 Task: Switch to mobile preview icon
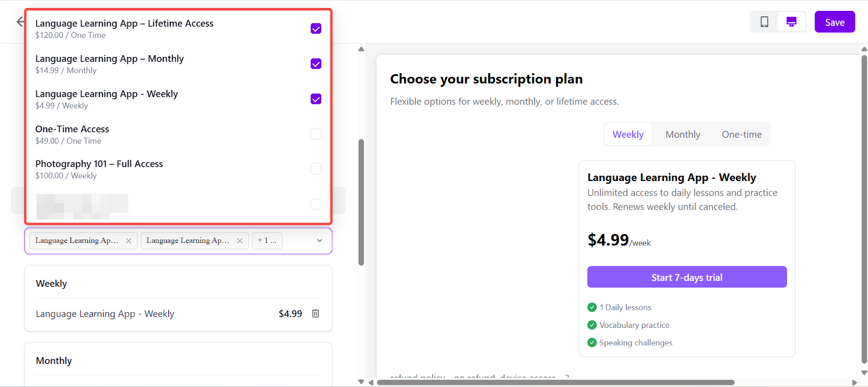pyautogui.click(x=764, y=22)
